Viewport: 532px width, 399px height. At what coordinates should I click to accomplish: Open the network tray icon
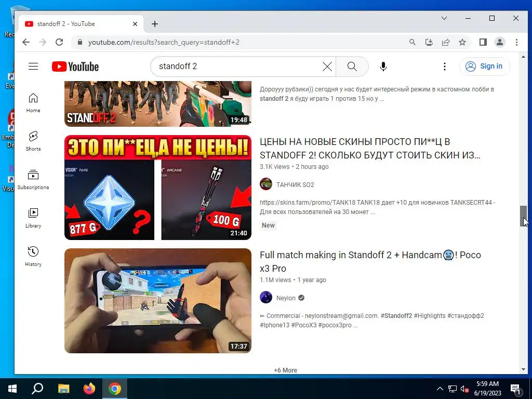tap(453, 389)
